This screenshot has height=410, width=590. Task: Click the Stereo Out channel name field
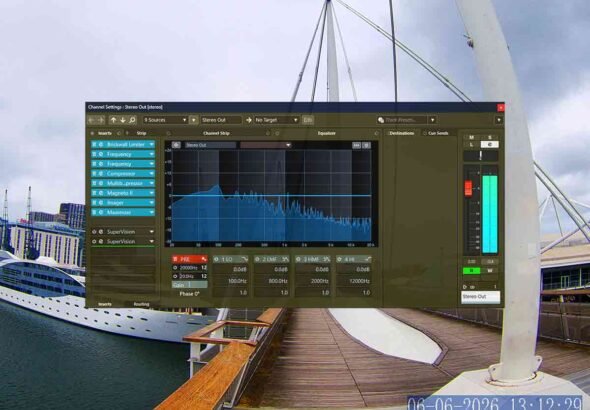481,297
